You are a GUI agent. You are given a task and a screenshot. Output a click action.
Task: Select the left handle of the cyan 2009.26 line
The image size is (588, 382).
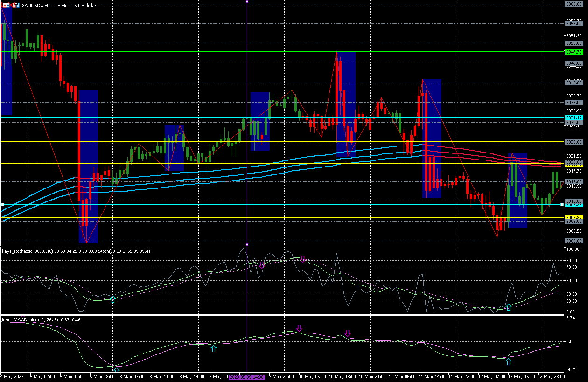2,204
